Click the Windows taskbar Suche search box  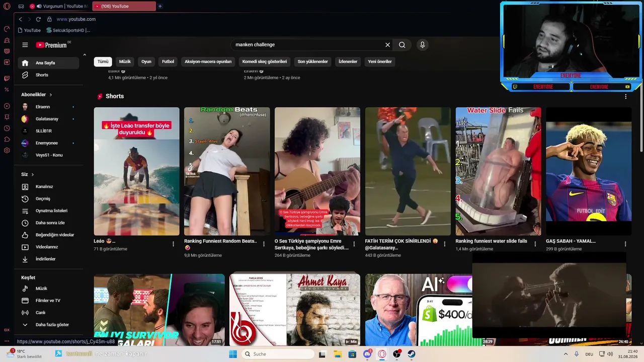click(278, 354)
